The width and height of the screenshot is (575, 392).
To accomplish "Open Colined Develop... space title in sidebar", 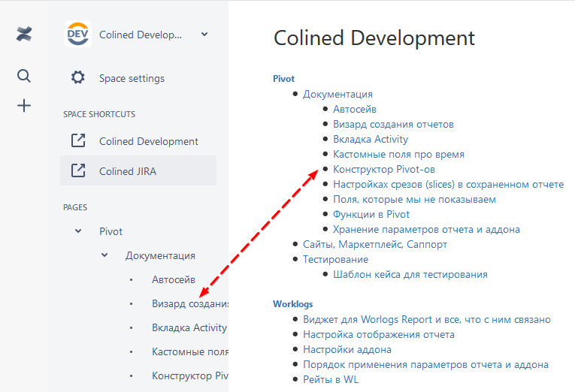I will coord(141,35).
